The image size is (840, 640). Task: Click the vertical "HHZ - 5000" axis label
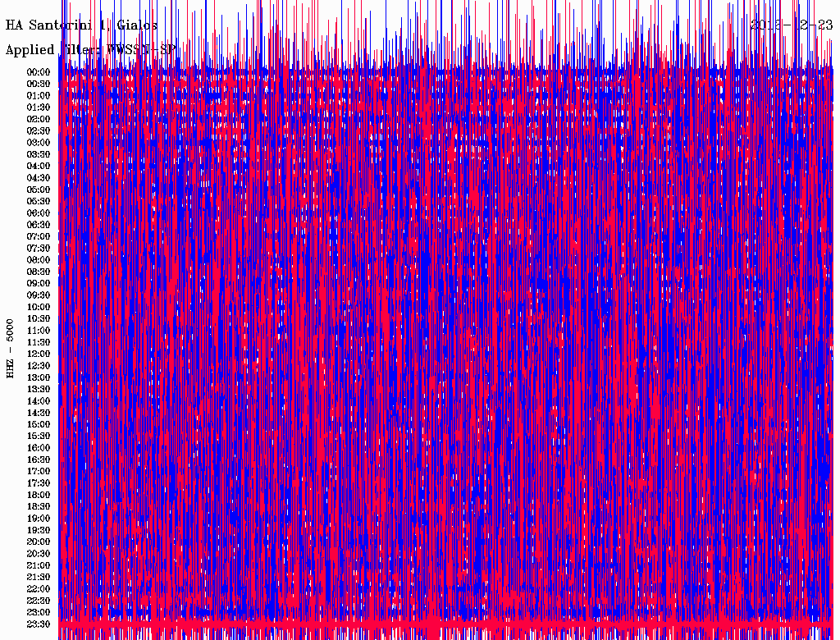click(x=10, y=349)
